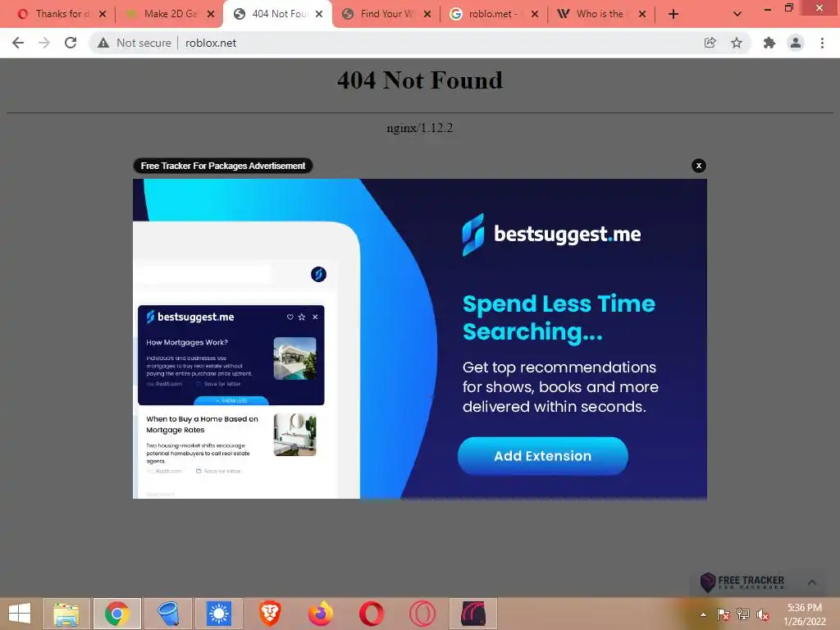Click the Show Less button in the card

pos(231,400)
